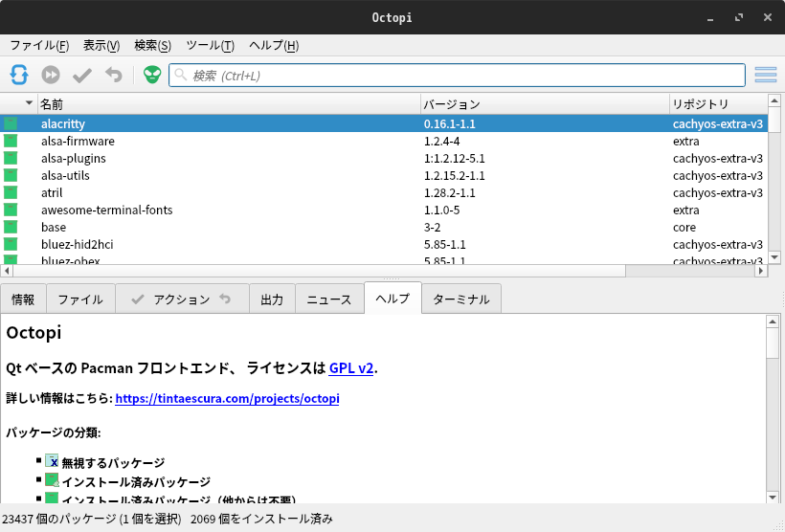The height and width of the screenshot is (532, 785).
Task: Click the installed icon beside alsa-plugins
Action: pos(11,158)
